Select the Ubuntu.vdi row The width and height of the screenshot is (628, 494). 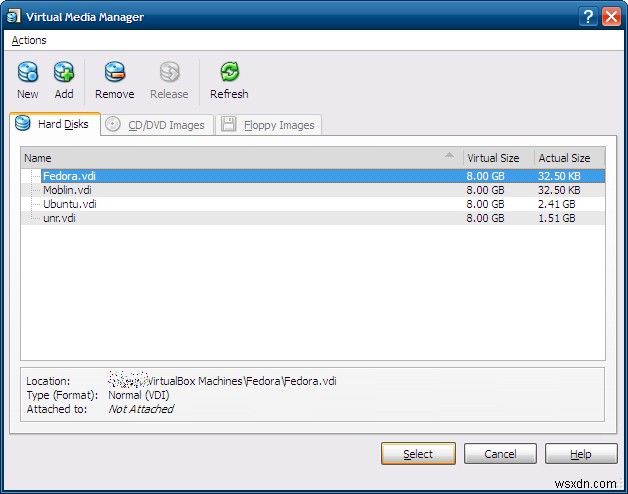313,204
